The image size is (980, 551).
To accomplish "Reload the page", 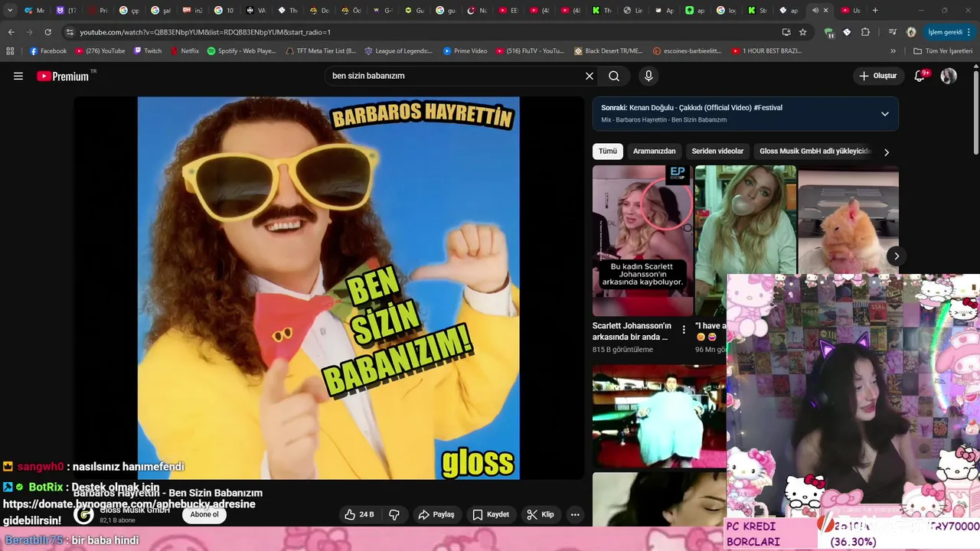I will pyautogui.click(x=47, y=32).
